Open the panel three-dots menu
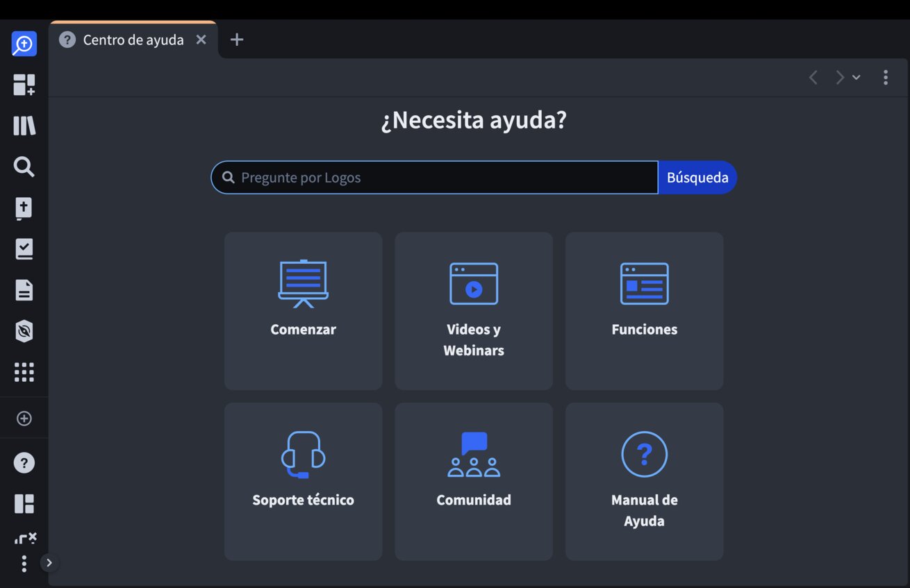 886,78
